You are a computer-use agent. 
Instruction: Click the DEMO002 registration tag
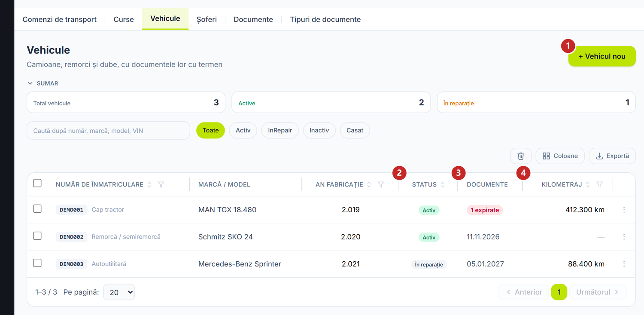(71, 237)
